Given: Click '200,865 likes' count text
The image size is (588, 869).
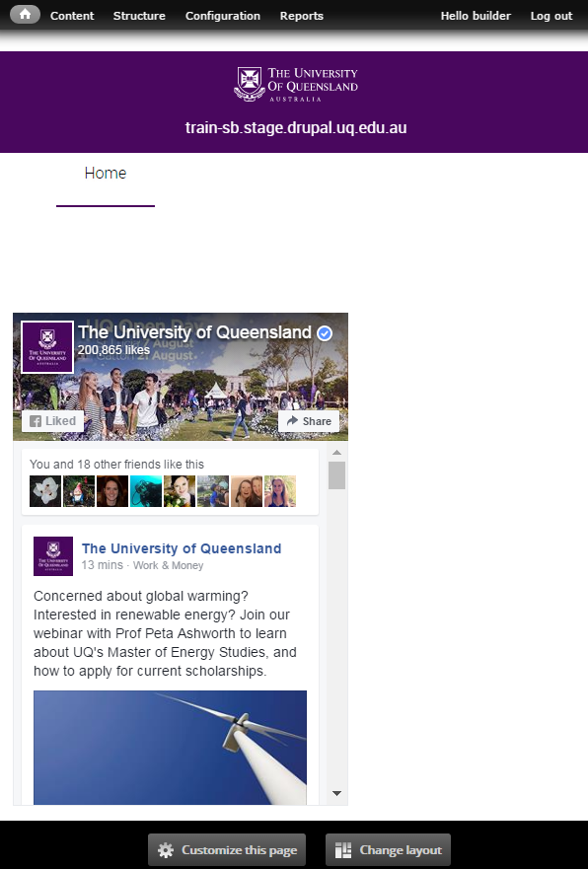Looking at the screenshot, I should [x=113, y=350].
